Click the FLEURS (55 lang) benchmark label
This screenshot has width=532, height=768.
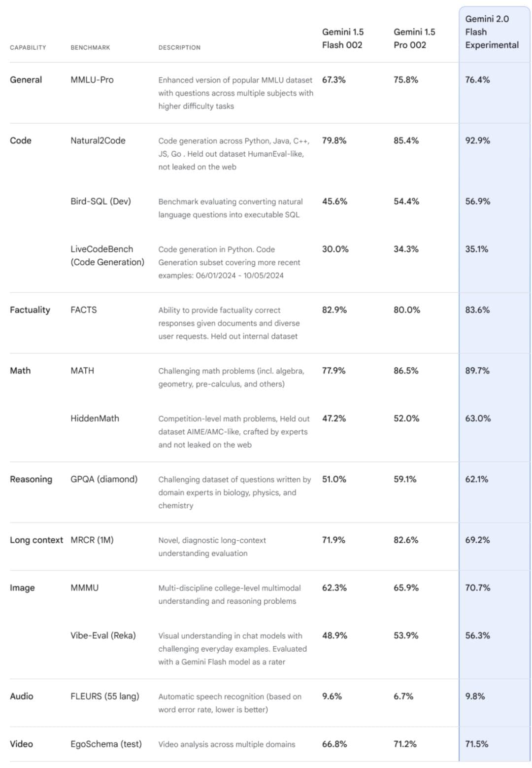pos(105,696)
